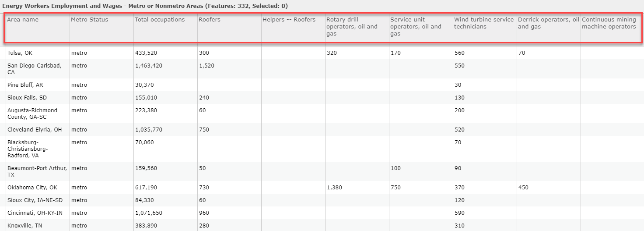
Task: Click Wind turbine service technicians header
Action: click(x=485, y=28)
